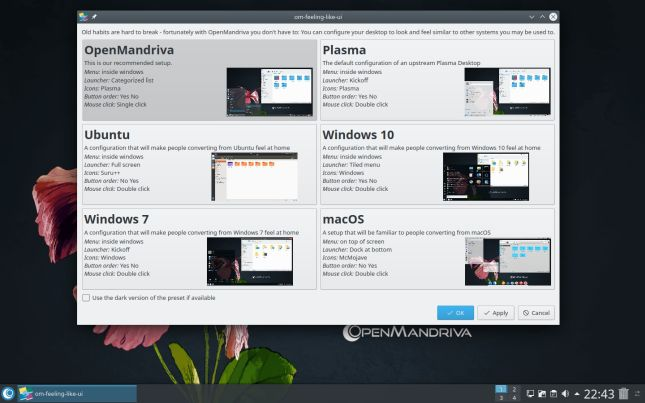This screenshot has height=403, width=645.
Task: Click the OpenMandriva preview thumbnail
Action: [x=269, y=92]
